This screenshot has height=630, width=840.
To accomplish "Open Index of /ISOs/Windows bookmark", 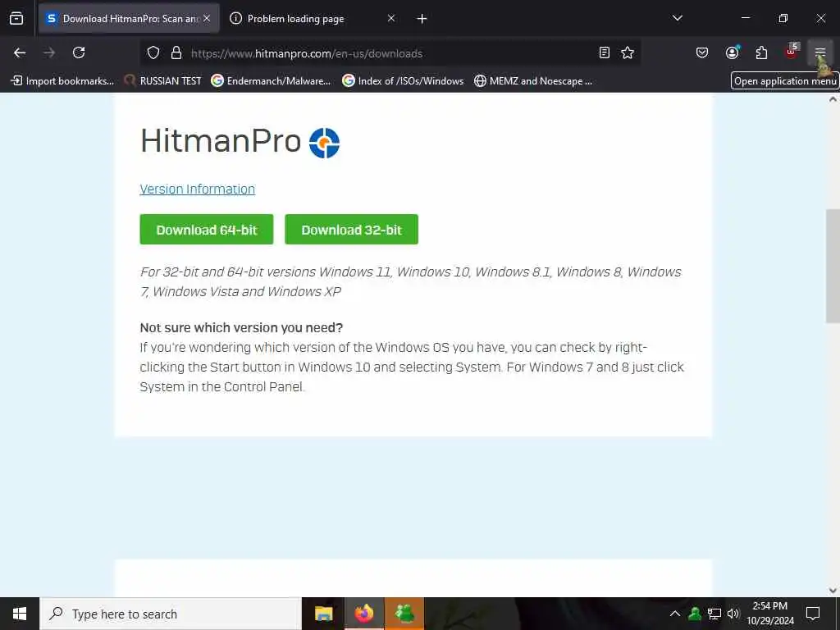I will point(403,81).
